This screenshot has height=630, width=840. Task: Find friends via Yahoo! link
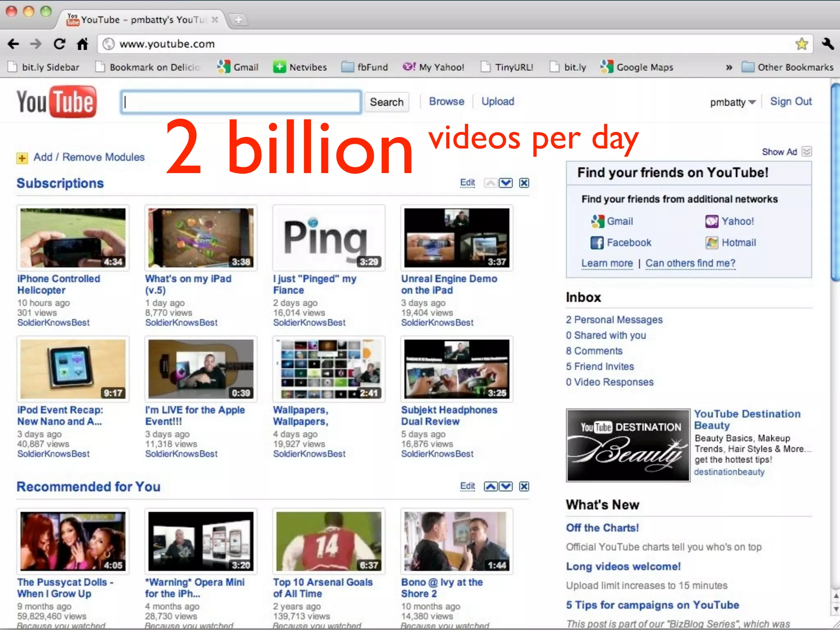[x=730, y=221]
